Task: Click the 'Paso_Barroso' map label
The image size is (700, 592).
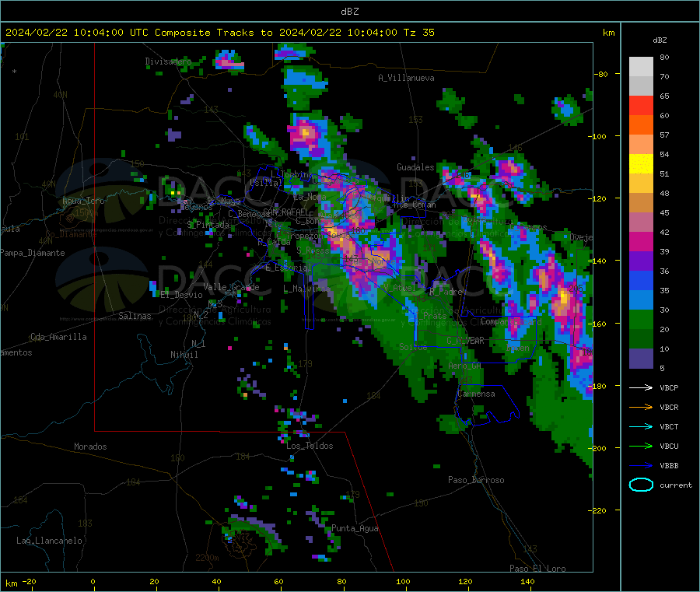Action: (476, 480)
